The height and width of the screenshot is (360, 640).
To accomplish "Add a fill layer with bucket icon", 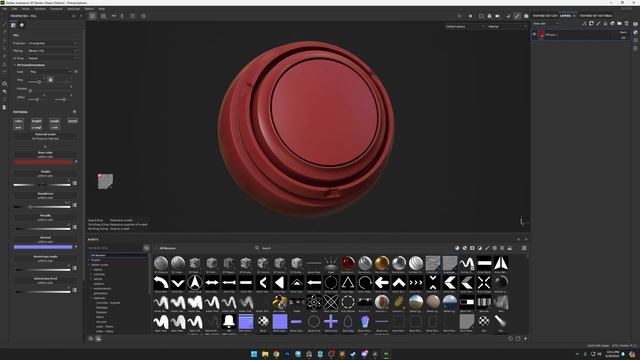I will tap(605, 24).
